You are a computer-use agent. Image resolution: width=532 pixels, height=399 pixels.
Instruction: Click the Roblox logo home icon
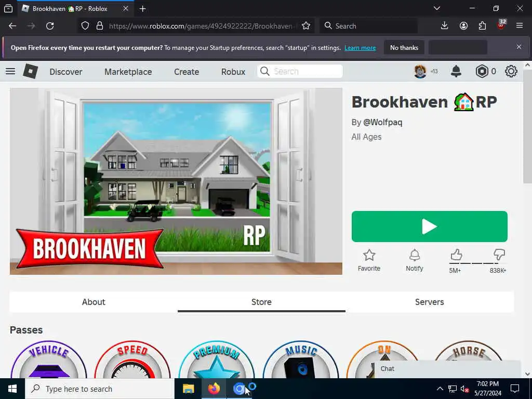(x=30, y=71)
